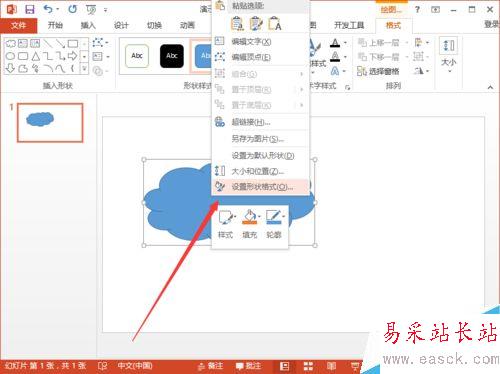Pick the oval shape in shapes gallery

[x=10, y=56]
